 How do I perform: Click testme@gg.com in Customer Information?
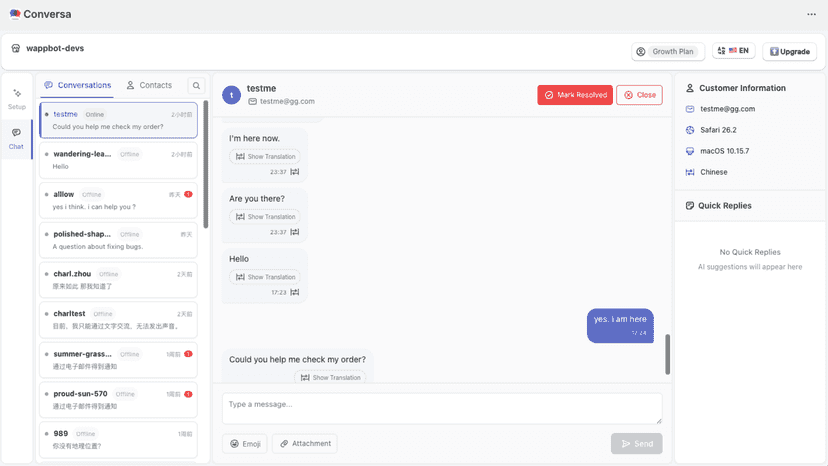click(x=727, y=109)
